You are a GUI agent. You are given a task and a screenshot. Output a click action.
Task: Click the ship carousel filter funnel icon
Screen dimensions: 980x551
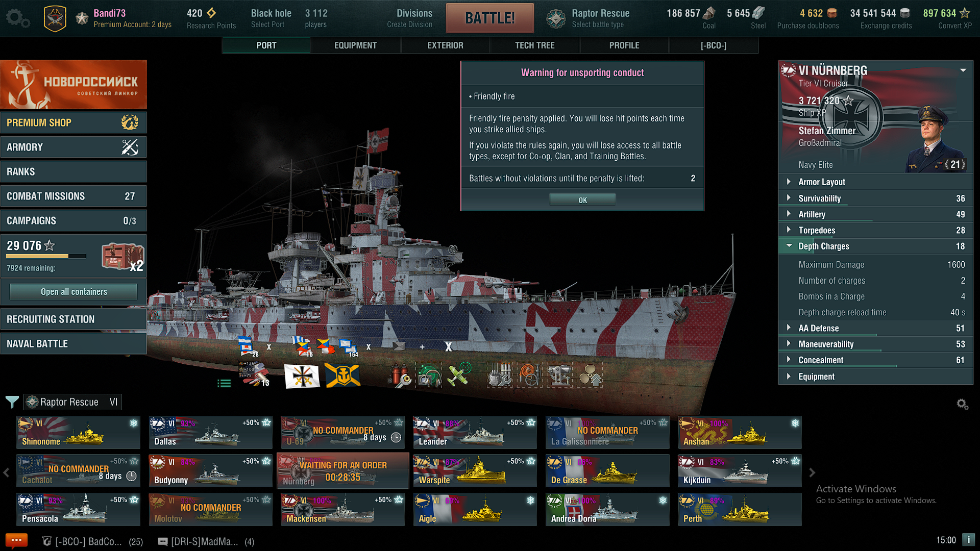pos(12,402)
